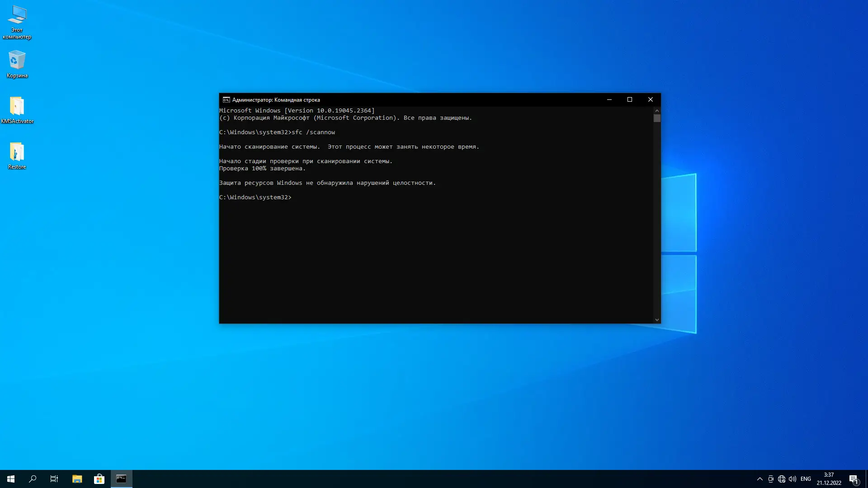Open taskbar search magnifier

(33, 479)
